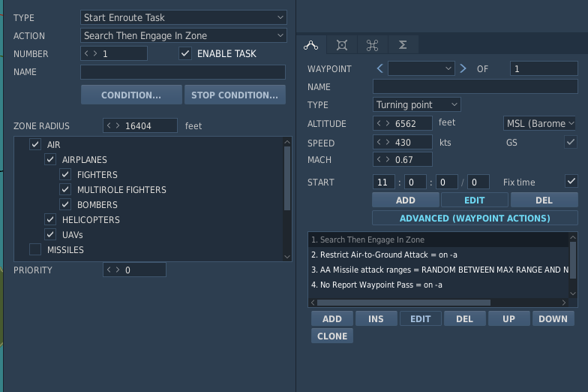Delete the waypoint with DEL
Screen dimensions: 588x392
[544, 200]
